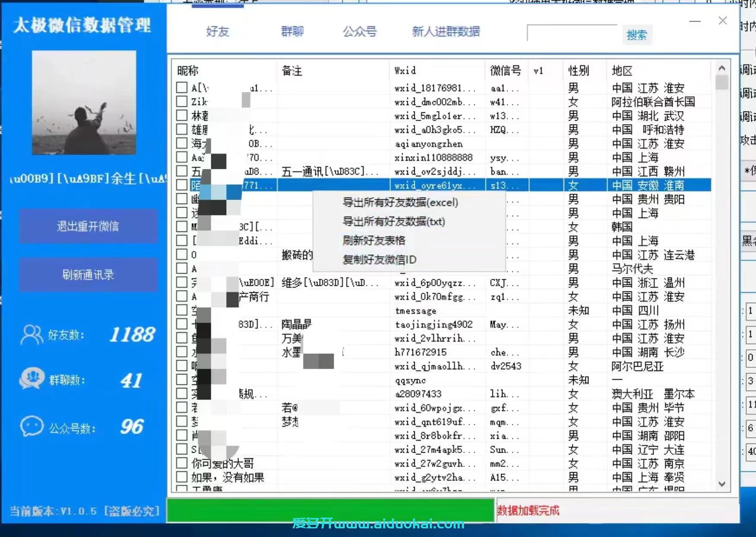This screenshot has width=756, height=537.
Task: Close the data management window
Action: click(723, 20)
